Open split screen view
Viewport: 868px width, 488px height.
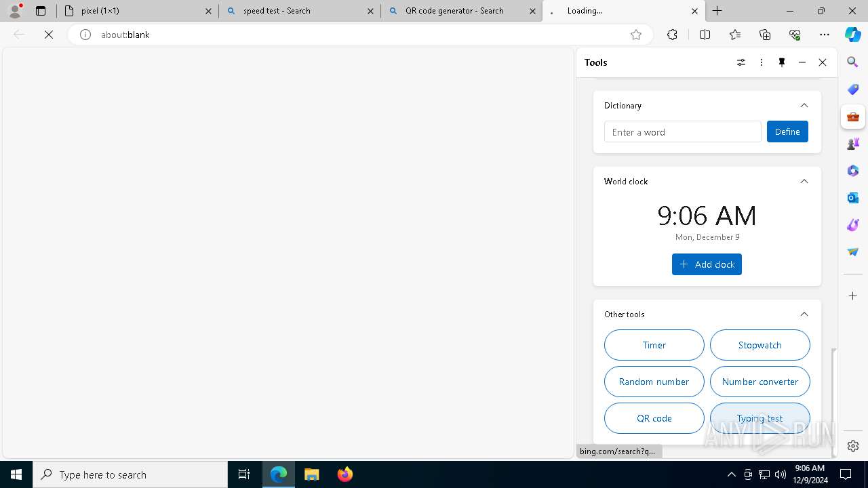[705, 35]
